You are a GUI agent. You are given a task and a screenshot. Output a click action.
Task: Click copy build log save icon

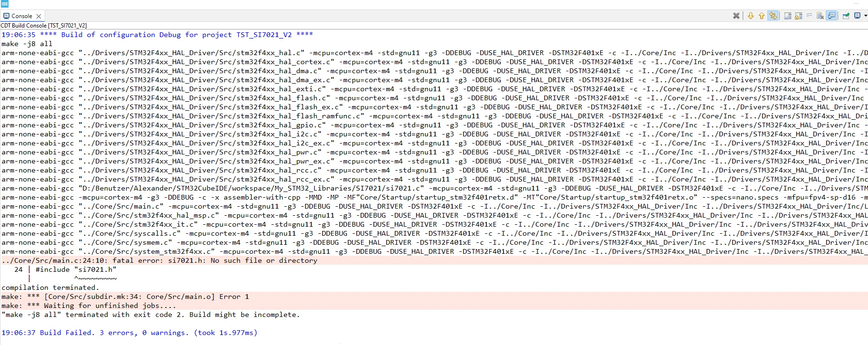(x=788, y=16)
